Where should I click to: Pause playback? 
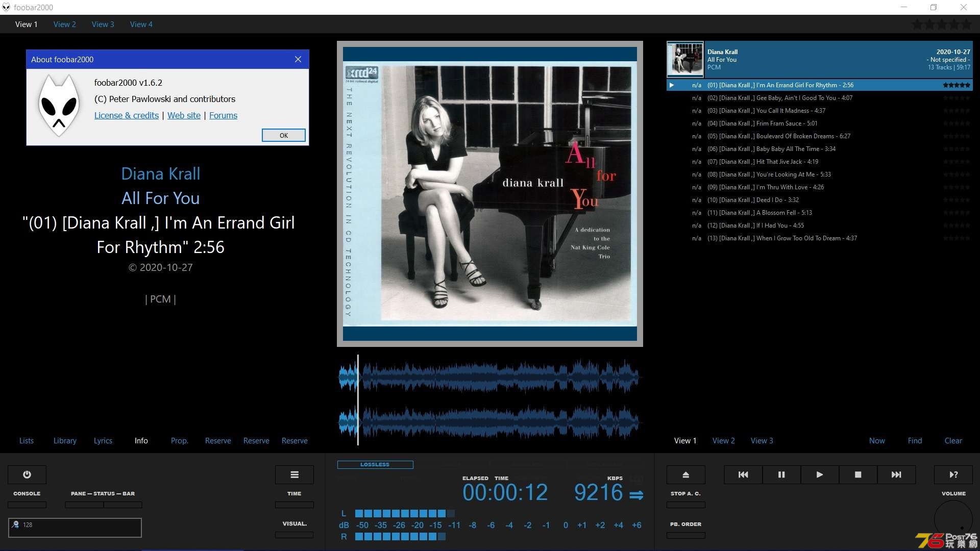point(781,474)
